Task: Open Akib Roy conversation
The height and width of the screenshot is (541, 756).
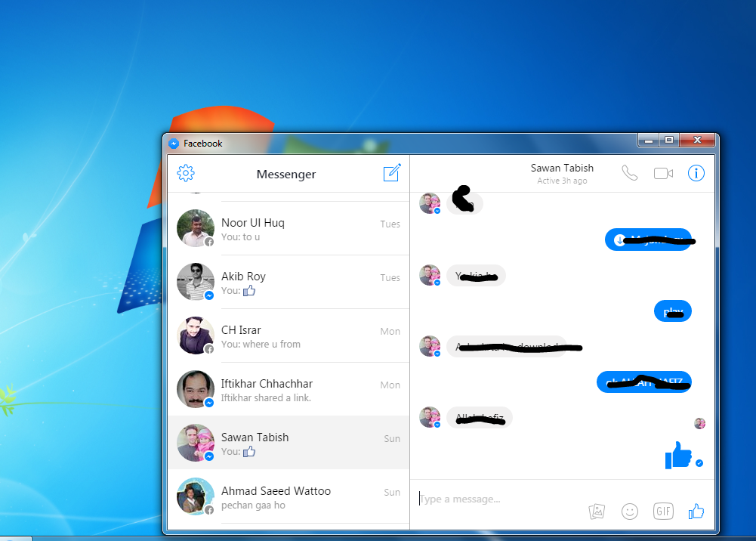Action: coord(289,282)
